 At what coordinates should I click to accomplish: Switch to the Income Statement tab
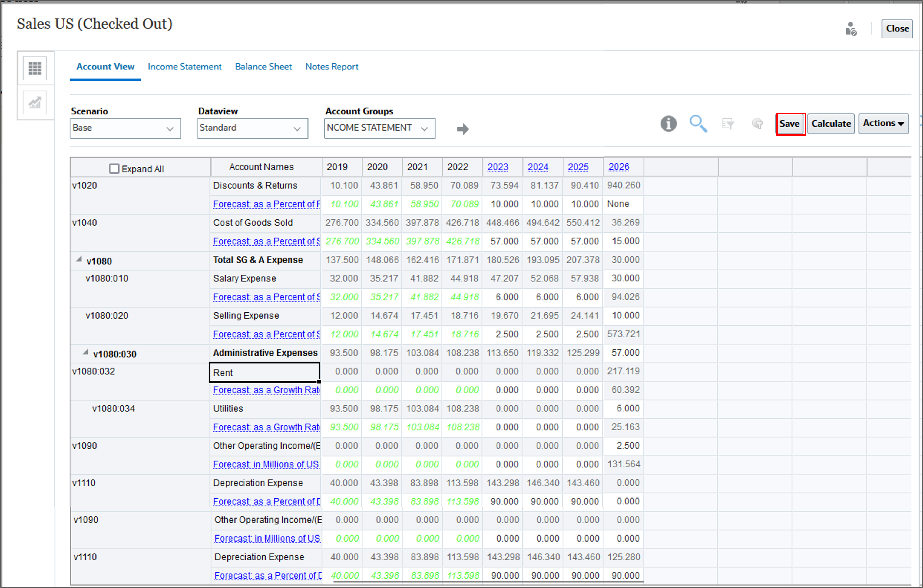tap(184, 67)
